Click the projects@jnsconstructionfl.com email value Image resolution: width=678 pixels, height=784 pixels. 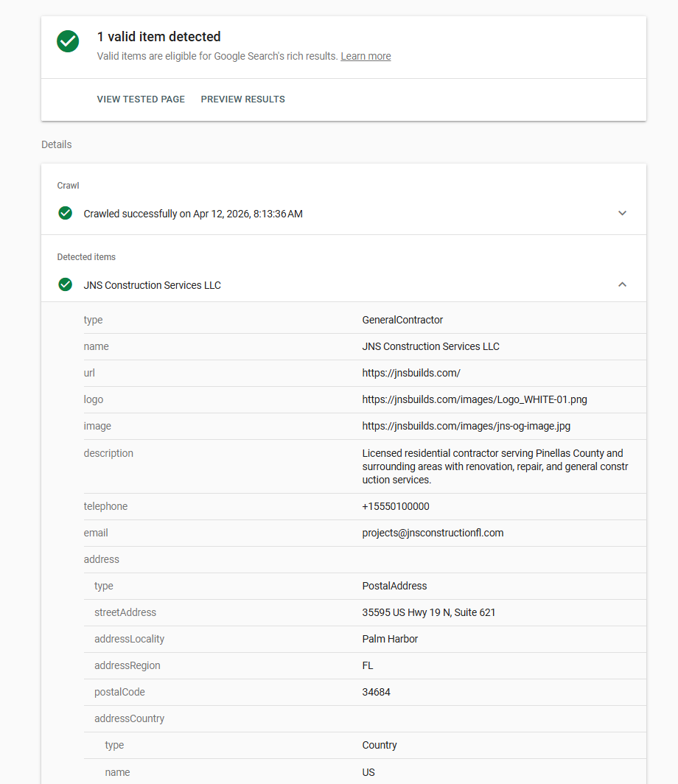coord(434,532)
